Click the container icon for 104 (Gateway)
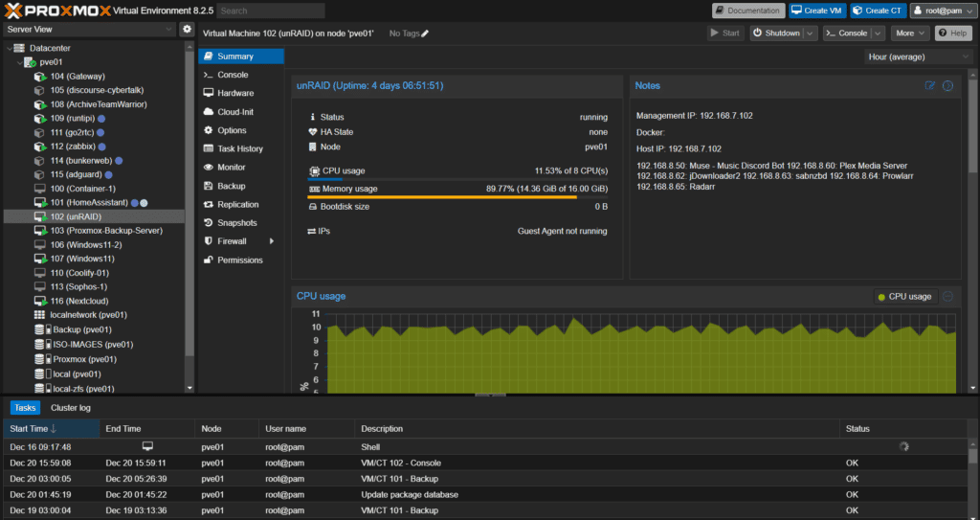Viewport: 980px width, 520px height. click(40, 77)
